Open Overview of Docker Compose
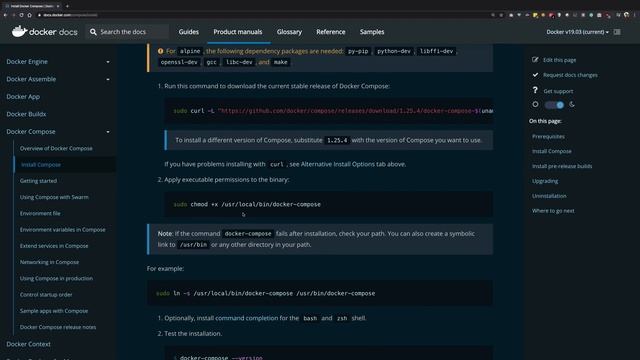This screenshot has height=360, width=640. point(56,149)
